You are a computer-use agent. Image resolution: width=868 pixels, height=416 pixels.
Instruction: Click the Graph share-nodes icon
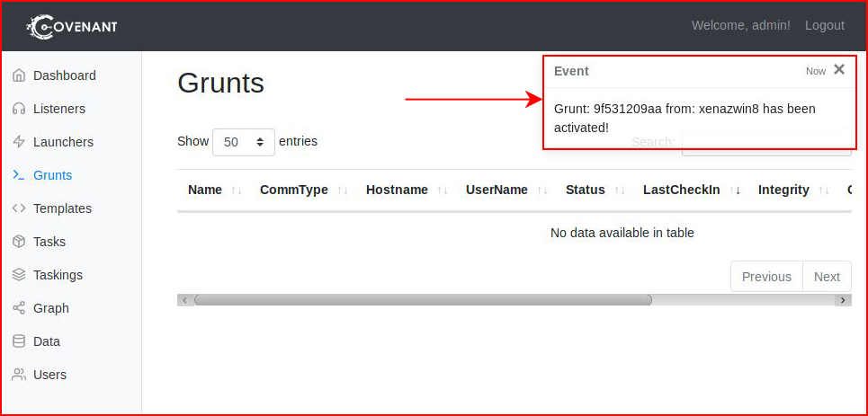[19, 308]
